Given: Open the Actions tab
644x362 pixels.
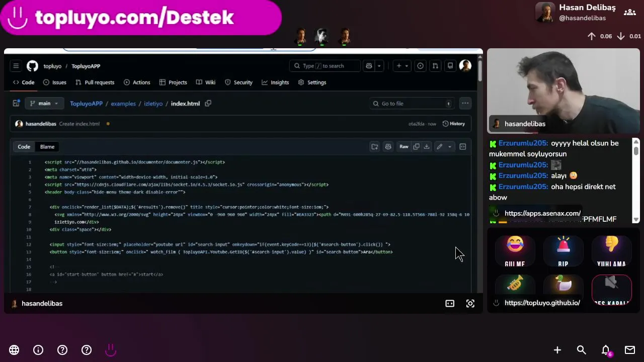Looking at the screenshot, I should 137,82.
